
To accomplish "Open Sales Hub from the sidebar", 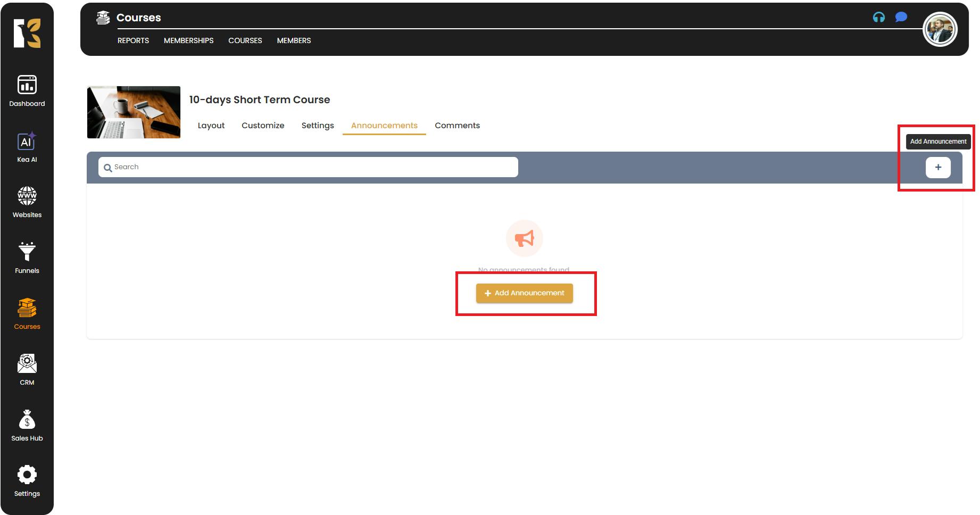I will (x=27, y=426).
